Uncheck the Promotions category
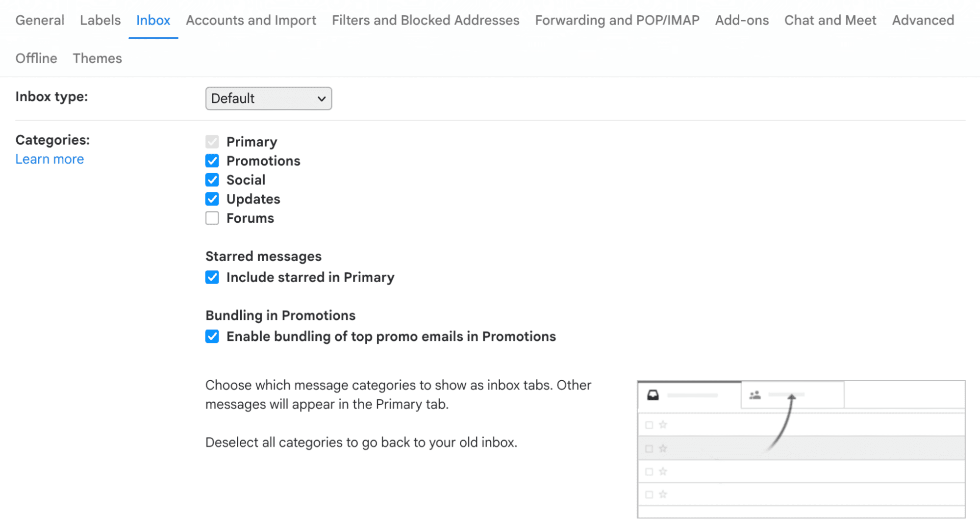The width and height of the screenshot is (980, 521). coord(212,160)
